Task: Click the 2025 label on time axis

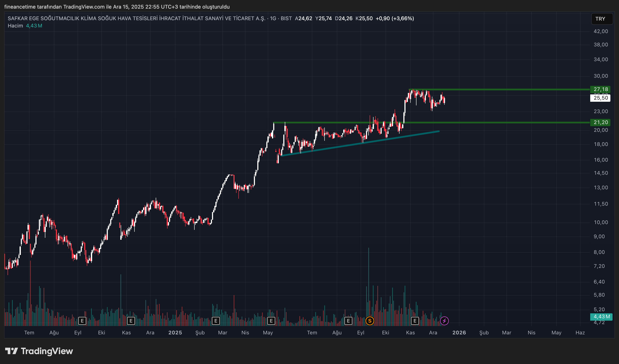Action: click(x=175, y=333)
